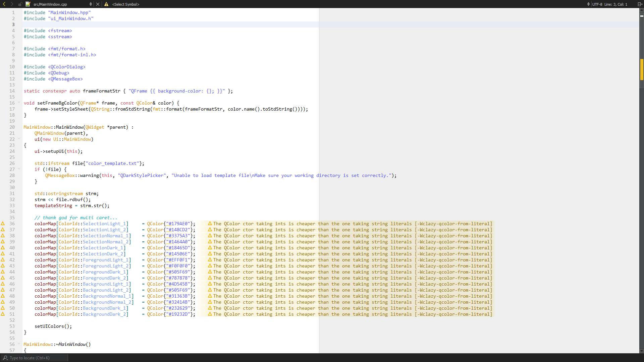
Task: Click the UTF-8 encoding label
Action: click(x=597, y=4)
